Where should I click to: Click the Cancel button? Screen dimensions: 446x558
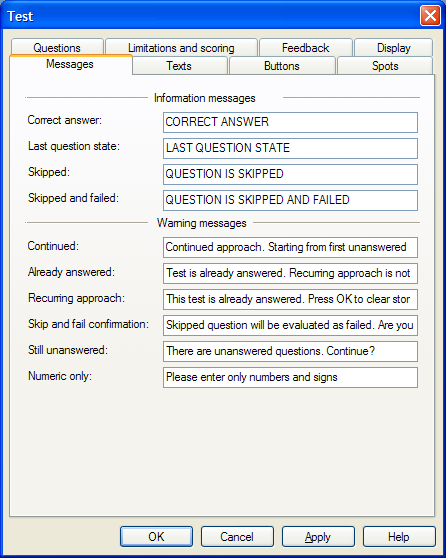coord(237,536)
